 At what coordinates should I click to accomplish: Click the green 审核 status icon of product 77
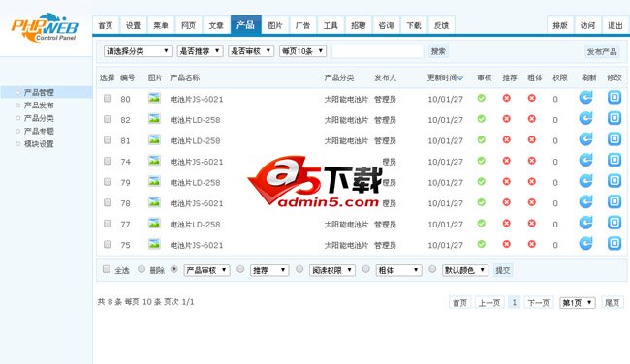(482, 223)
